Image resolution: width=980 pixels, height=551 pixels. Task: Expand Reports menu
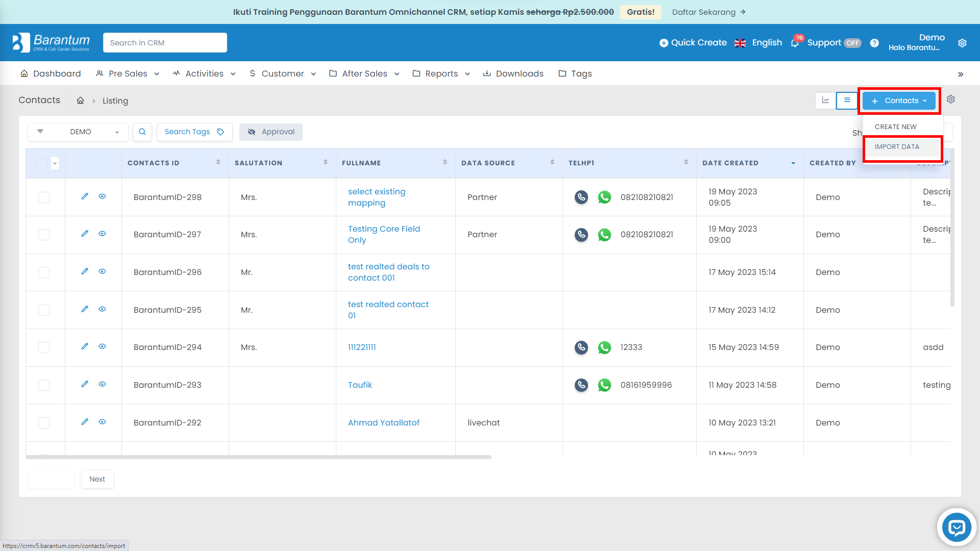point(442,73)
